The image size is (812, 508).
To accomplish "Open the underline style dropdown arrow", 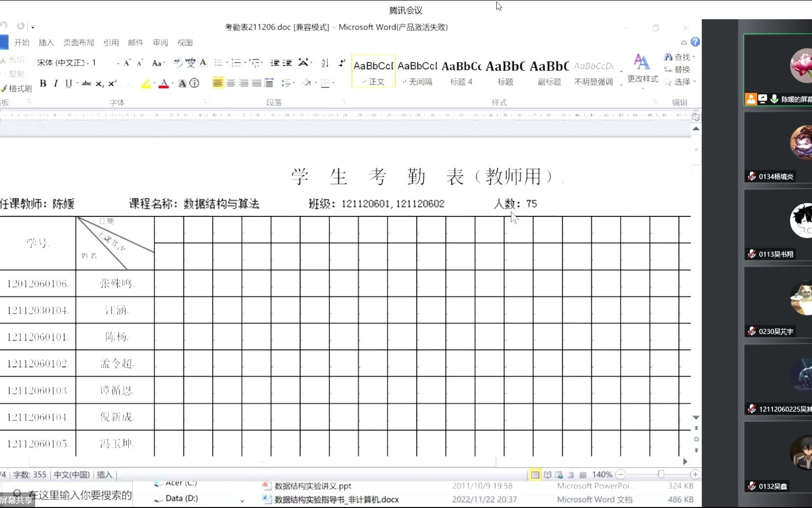I will tap(77, 84).
